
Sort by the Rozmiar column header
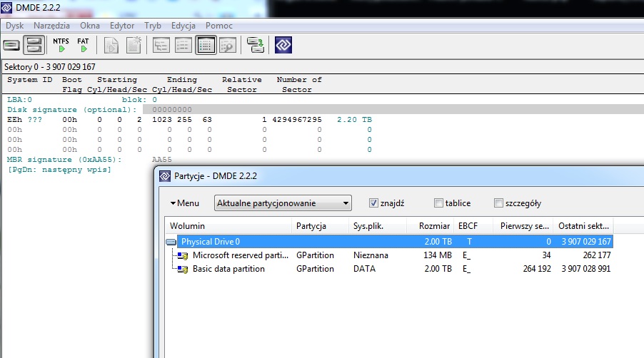pos(430,226)
